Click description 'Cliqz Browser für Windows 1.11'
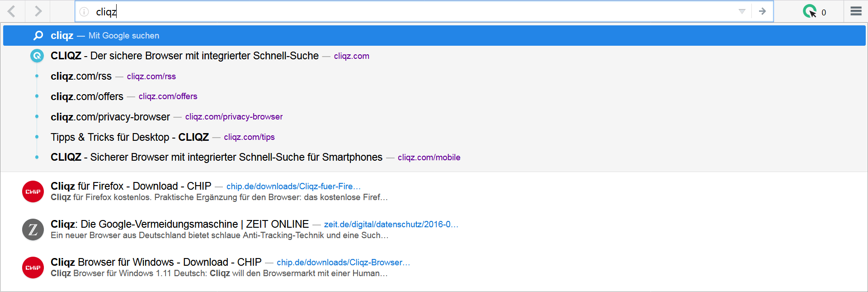The image size is (868, 292). tap(219, 273)
